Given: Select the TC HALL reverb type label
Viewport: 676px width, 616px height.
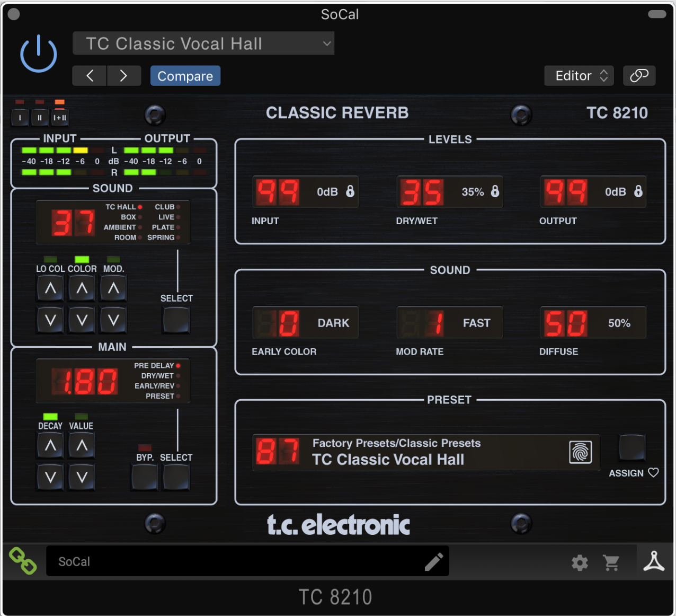Looking at the screenshot, I should pos(120,207).
